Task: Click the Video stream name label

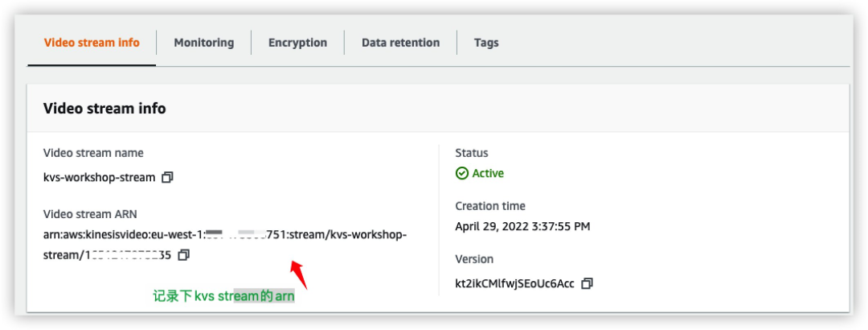Action: click(x=93, y=153)
